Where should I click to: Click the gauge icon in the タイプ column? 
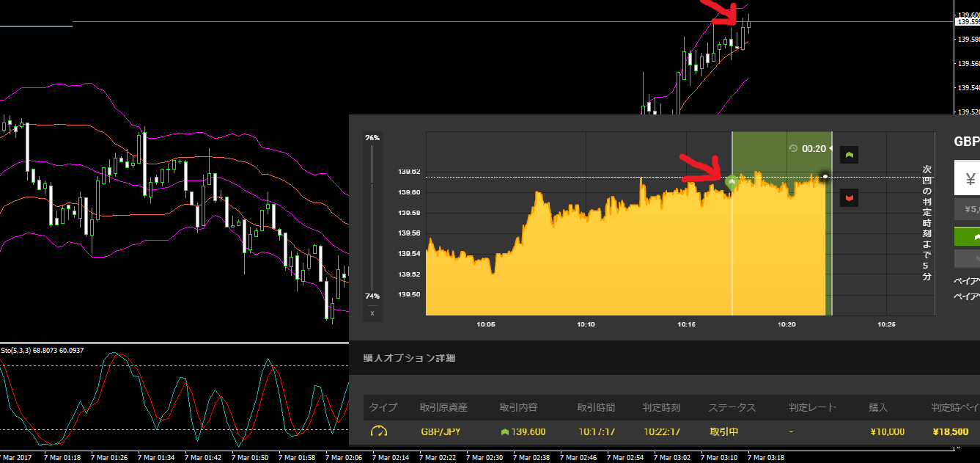pos(378,431)
